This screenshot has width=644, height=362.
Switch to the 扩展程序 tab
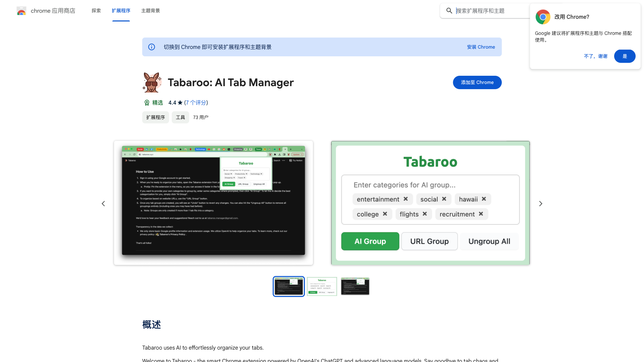tap(121, 11)
